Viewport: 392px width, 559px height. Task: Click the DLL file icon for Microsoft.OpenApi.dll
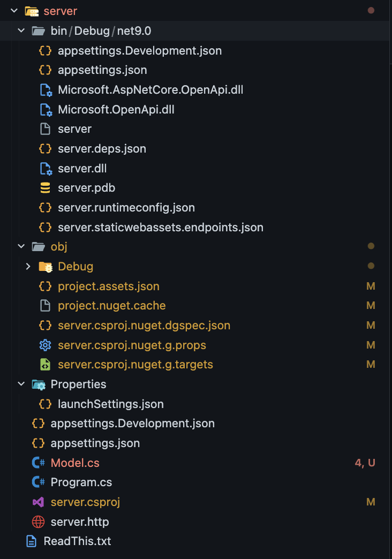pyautogui.click(x=46, y=110)
